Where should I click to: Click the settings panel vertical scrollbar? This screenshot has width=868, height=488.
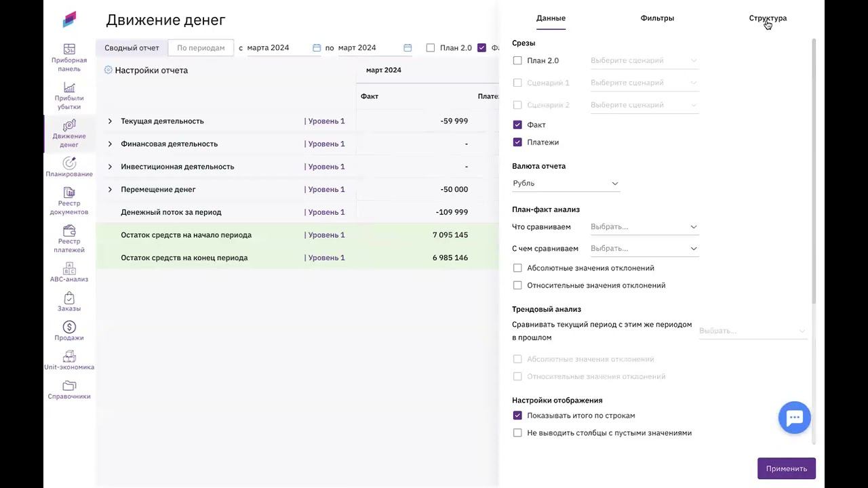814,169
